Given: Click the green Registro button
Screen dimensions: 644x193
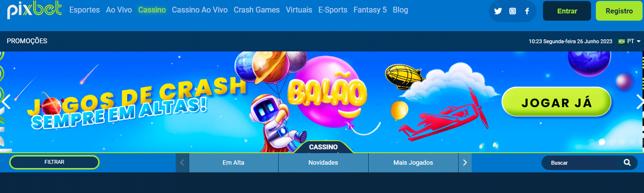Looking at the screenshot, I should tap(619, 11).
